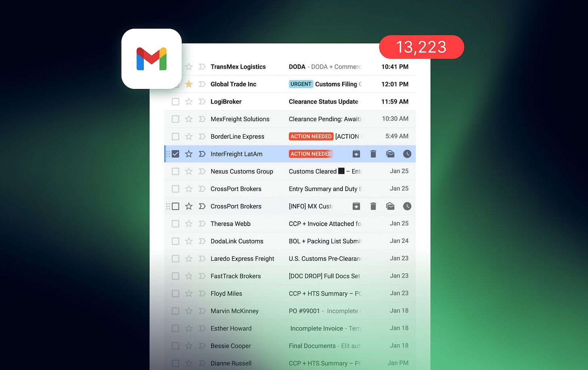
Task: Open [DOC DROP] Full Docs Set email
Action: 324,276
